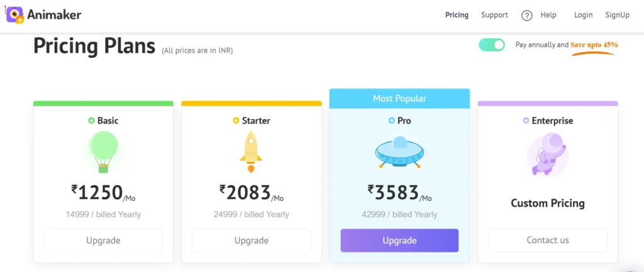This screenshot has width=644, height=272.
Task: Click the Animaker logo icon
Action: (15, 14)
